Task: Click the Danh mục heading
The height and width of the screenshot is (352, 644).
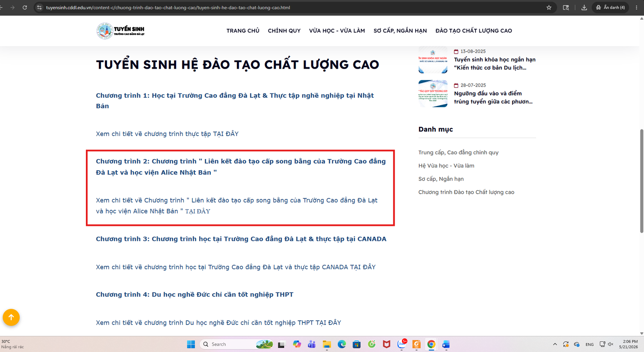Action: [436, 129]
